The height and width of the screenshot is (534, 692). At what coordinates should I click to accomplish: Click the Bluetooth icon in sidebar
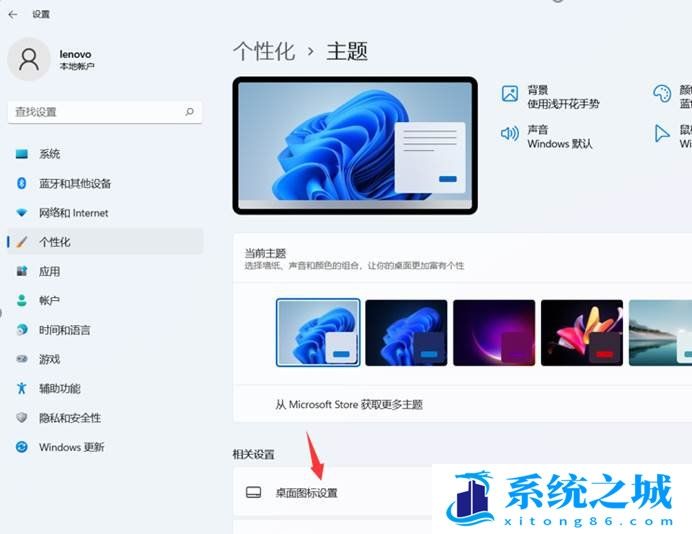22,183
